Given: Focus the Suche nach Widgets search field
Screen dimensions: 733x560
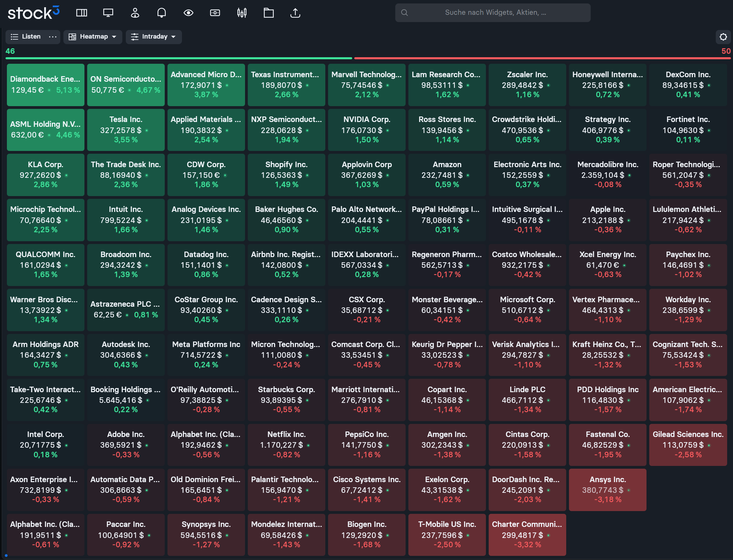Looking at the screenshot, I should [493, 13].
